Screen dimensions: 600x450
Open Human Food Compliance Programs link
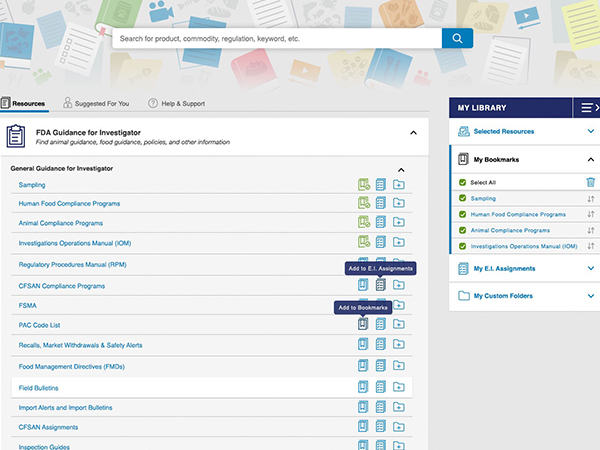(69, 204)
